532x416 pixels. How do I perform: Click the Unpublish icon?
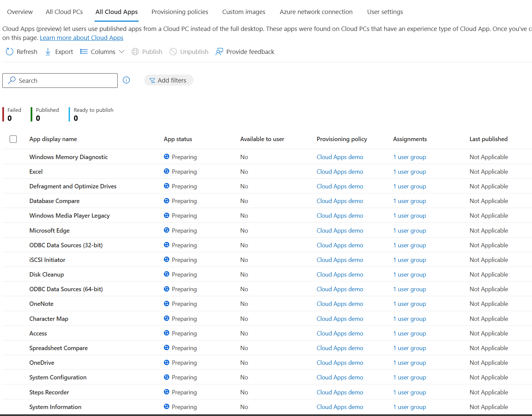tap(173, 52)
